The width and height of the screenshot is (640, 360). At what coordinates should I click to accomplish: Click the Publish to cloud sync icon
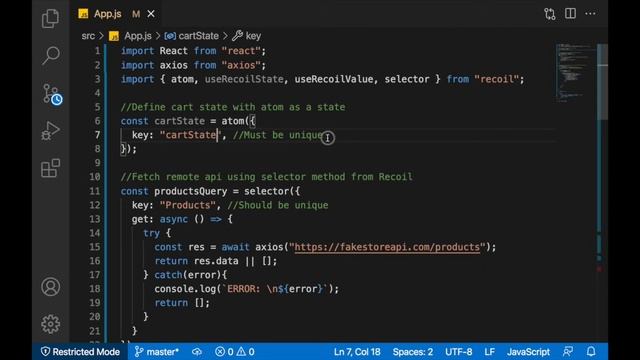click(x=197, y=351)
